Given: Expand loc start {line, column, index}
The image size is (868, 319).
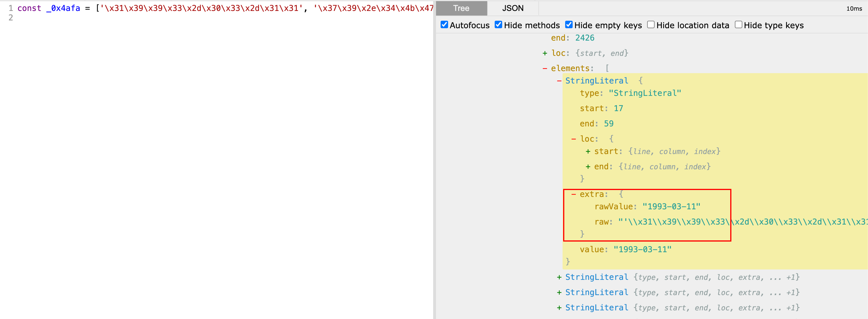Looking at the screenshot, I should pos(588,151).
